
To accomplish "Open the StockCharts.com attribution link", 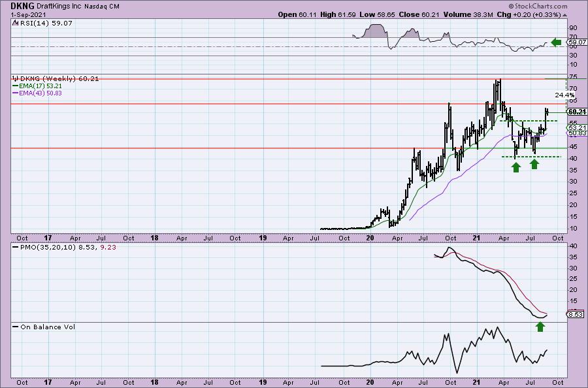I will point(538,6).
